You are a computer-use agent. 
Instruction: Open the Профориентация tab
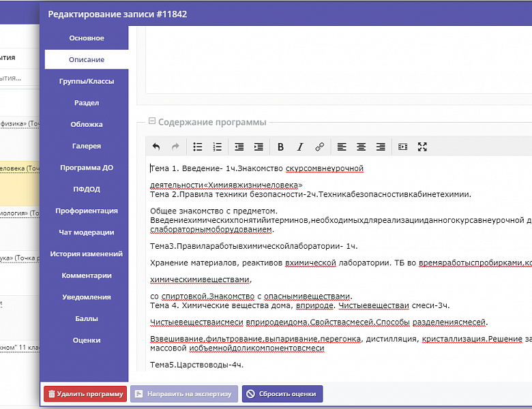point(87,211)
